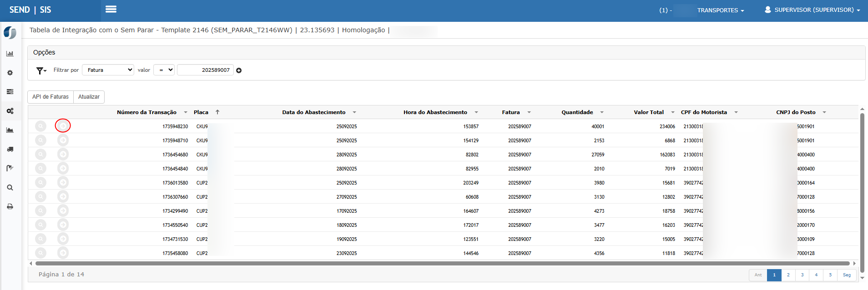Screen dimensions: 868x290
Task: Click arrow icon for transaction 1735948230
Action: pyautogui.click(x=63, y=126)
